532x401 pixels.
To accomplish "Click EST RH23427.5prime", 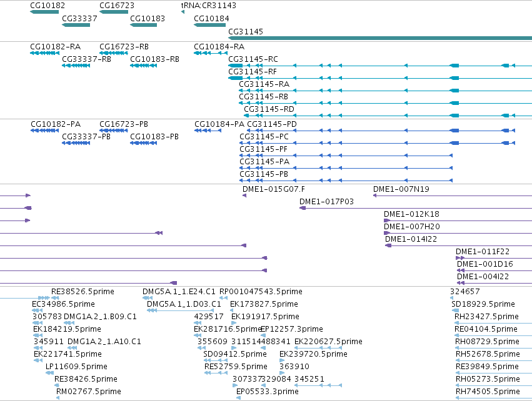I will (x=493, y=323).
